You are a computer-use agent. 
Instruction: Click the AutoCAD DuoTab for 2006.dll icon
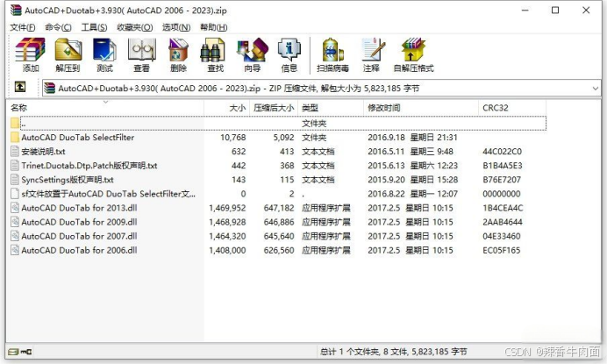(15, 250)
